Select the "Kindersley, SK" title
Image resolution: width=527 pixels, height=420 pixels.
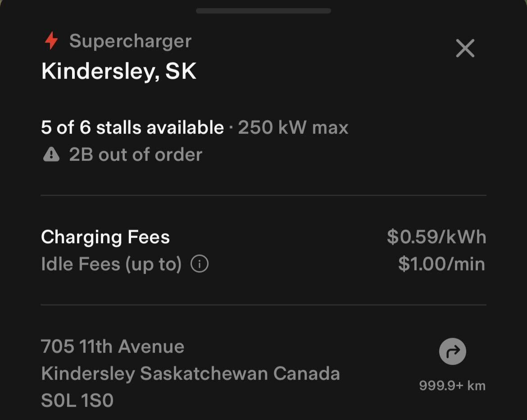[x=118, y=71]
